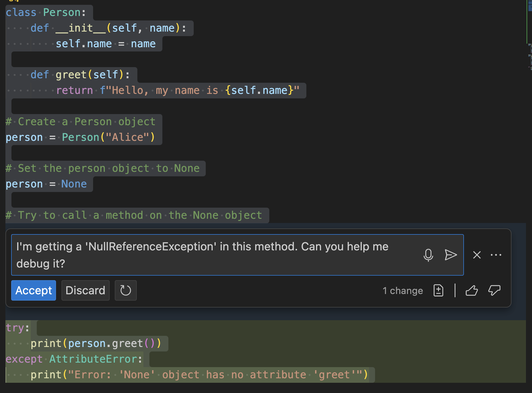Toggle the diff view with the document icon
This screenshot has height=393, width=532.
438,290
